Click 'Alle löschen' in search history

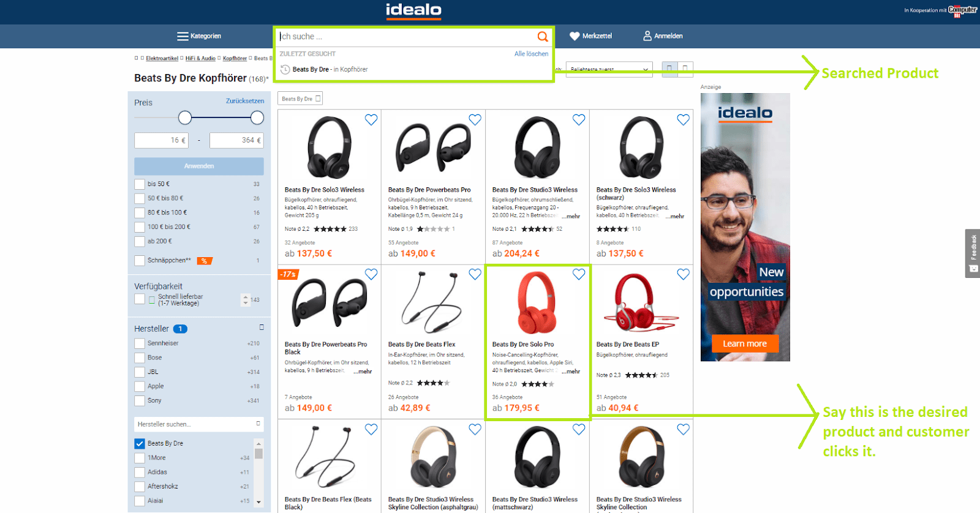tap(531, 54)
